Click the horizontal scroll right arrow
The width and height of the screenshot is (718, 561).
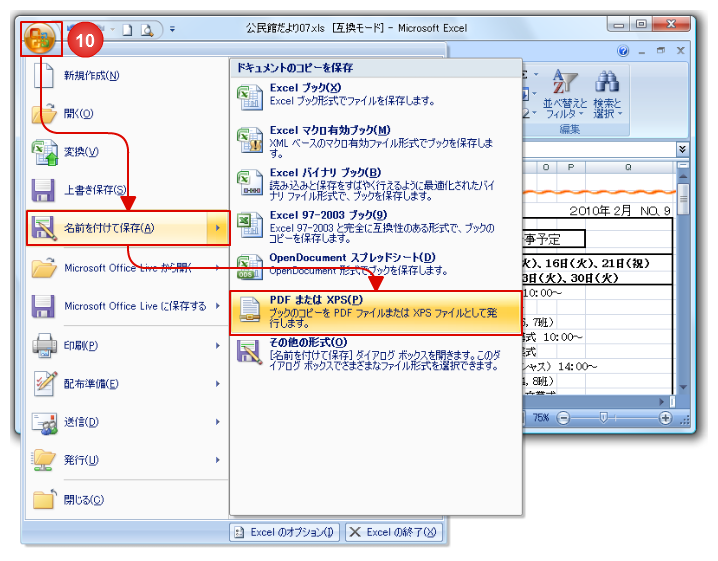(661, 402)
